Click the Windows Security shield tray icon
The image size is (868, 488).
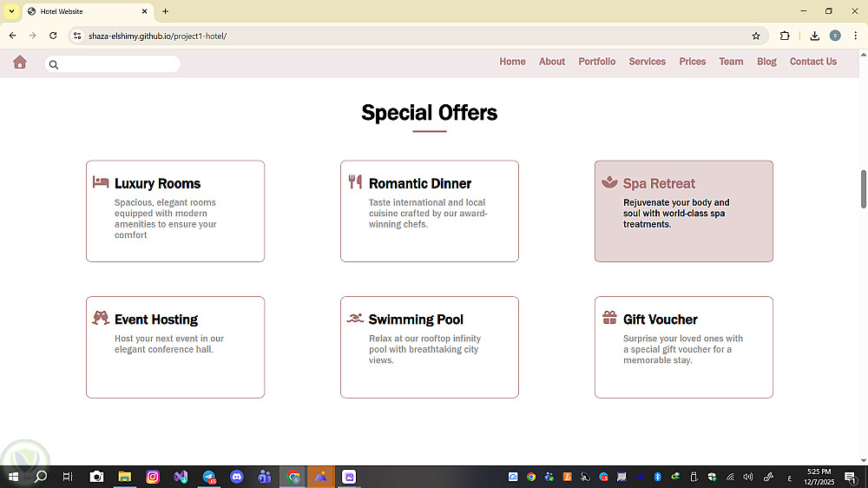[712, 477]
